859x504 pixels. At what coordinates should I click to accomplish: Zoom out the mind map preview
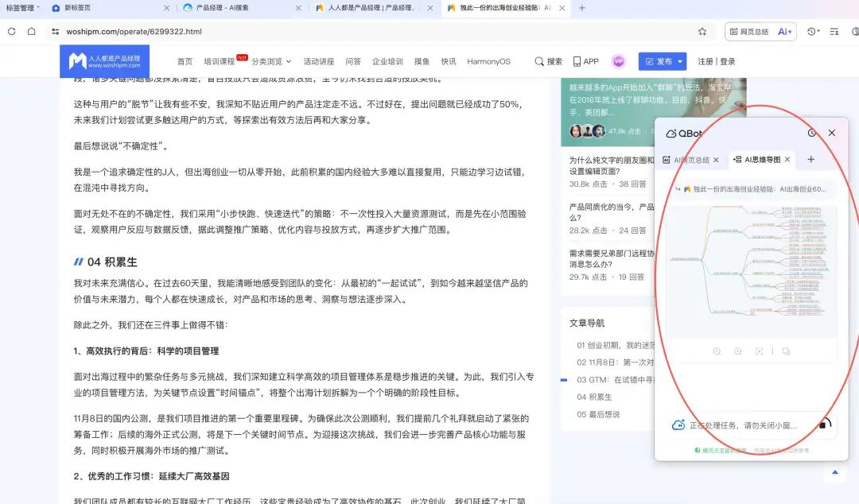(717, 351)
